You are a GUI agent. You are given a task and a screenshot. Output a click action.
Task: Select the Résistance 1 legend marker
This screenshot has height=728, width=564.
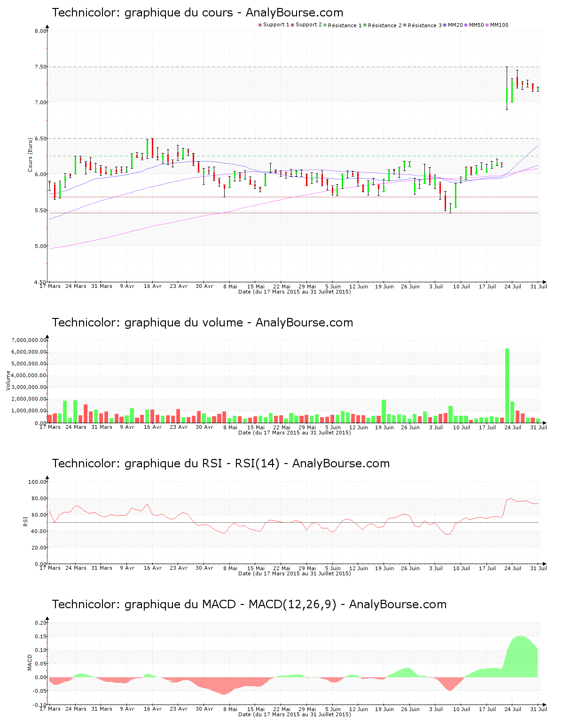tap(325, 25)
